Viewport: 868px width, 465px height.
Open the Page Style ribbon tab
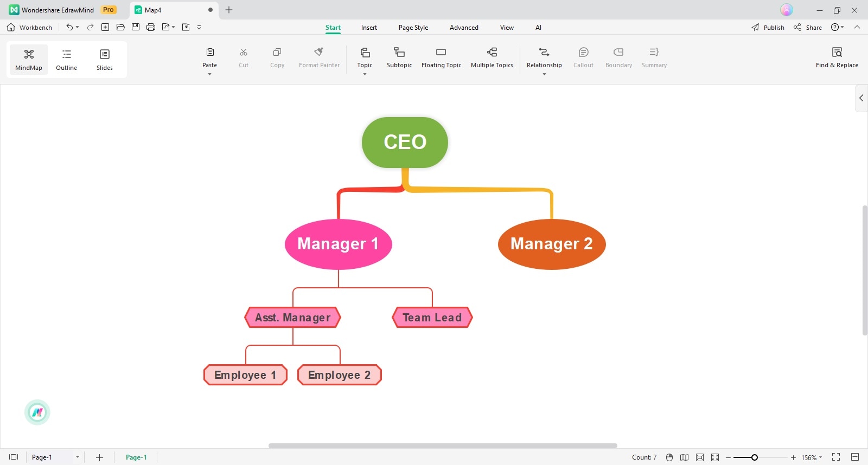point(413,28)
